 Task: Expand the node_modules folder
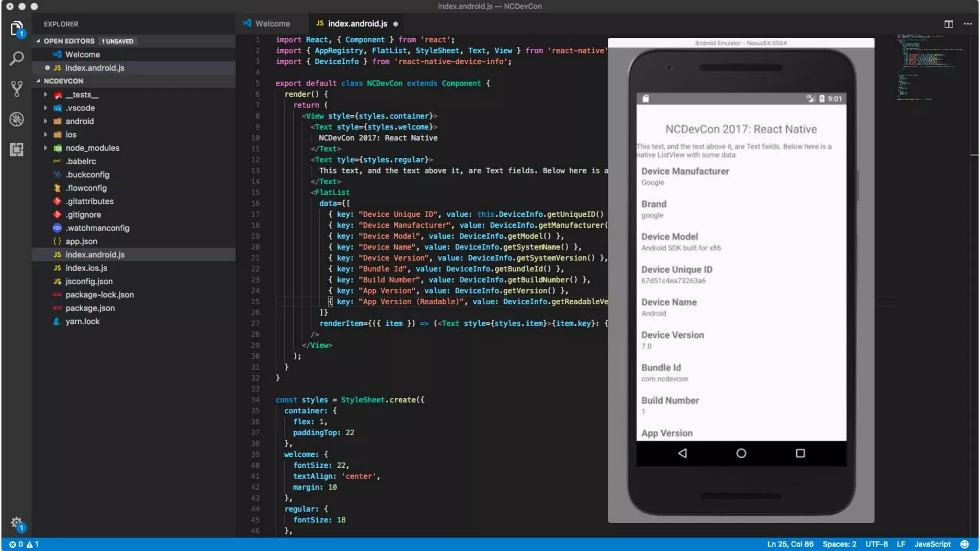[x=92, y=148]
